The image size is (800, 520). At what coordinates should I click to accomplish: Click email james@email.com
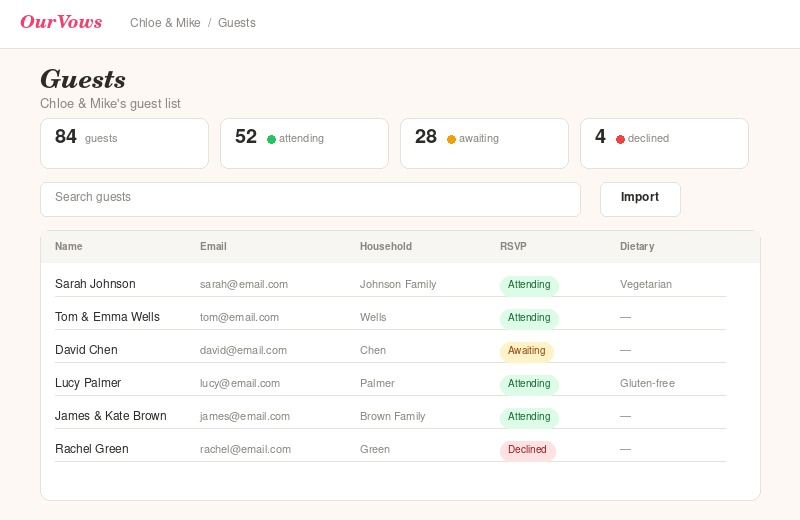point(245,416)
